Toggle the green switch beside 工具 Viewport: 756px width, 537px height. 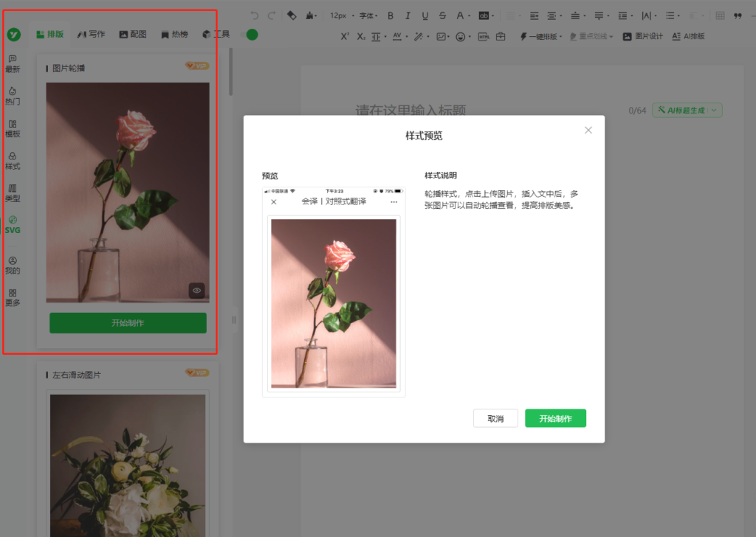point(251,35)
